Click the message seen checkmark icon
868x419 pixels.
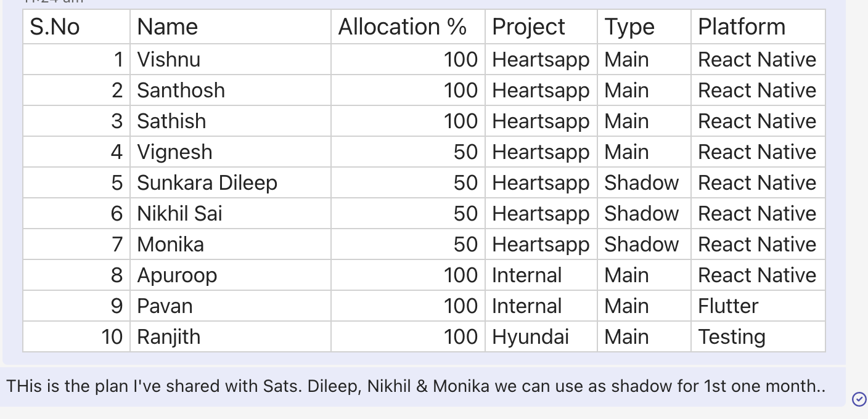click(x=859, y=399)
